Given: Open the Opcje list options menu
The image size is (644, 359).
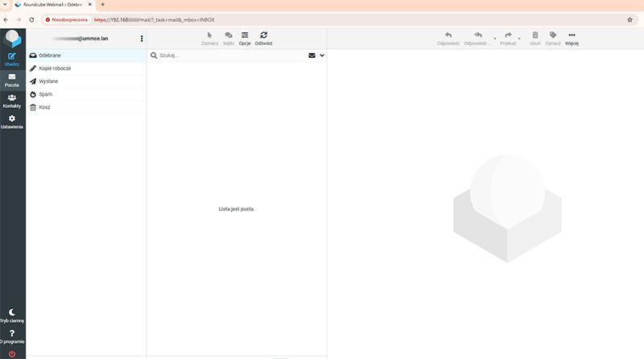Looking at the screenshot, I should click(245, 38).
